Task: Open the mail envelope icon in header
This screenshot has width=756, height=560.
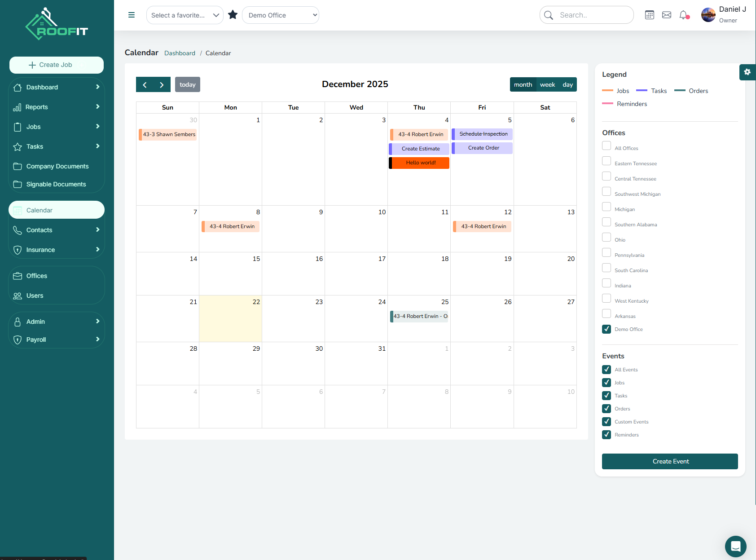Action: pos(667,15)
